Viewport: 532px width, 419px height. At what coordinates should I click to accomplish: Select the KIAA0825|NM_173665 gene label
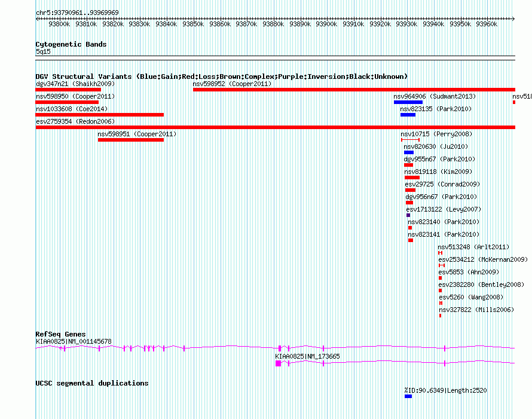(x=307, y=356)
